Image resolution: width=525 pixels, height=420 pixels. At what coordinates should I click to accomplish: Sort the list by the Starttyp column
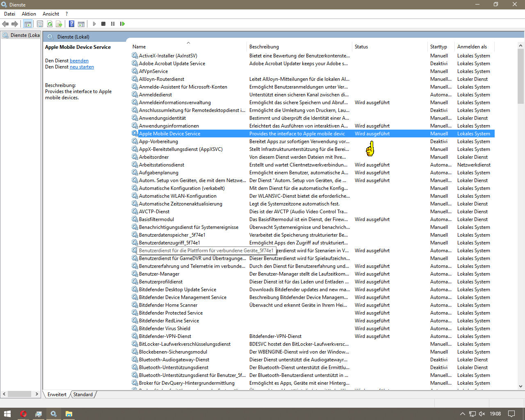click(438, 47)
